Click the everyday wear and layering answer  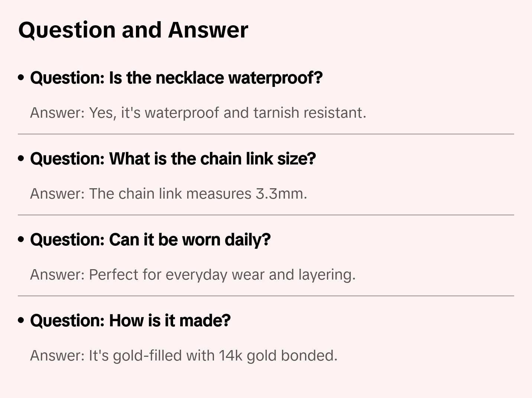pos(193,275)
